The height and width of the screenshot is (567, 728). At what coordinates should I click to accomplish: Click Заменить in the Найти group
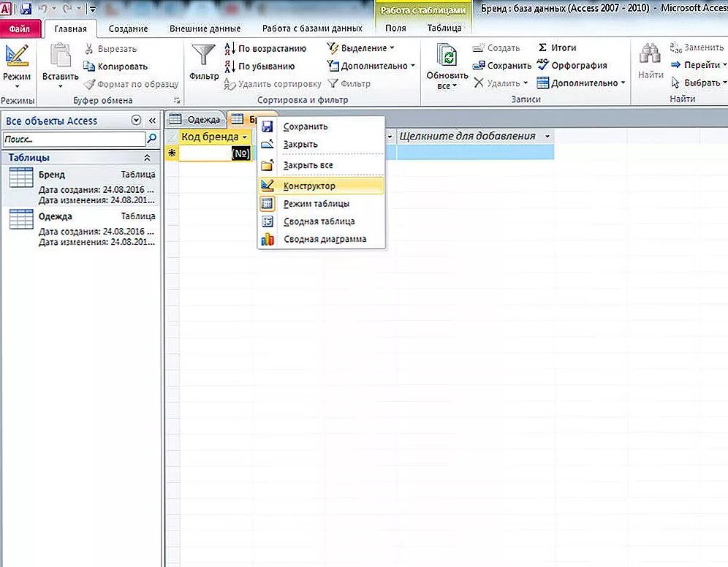pyautogui.click(x=697, y=47)
